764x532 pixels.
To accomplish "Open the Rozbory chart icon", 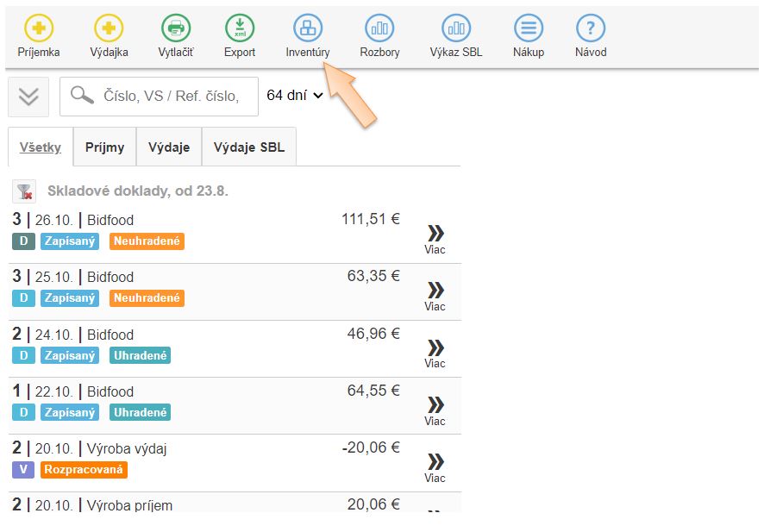I will point(379,29).
